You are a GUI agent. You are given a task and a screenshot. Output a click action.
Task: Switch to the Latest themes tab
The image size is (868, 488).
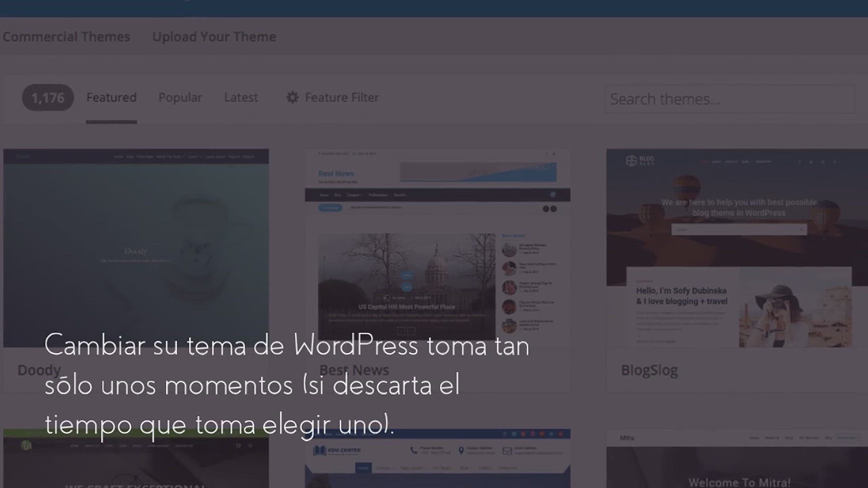coord(241,98)
